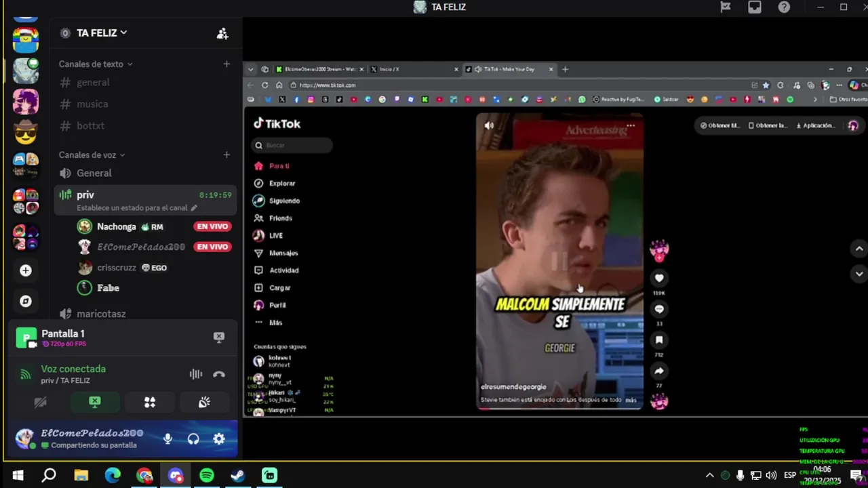The image size is (868, 488).
Task: Share the TikTok video arrow icon
Action: [659, 371]
